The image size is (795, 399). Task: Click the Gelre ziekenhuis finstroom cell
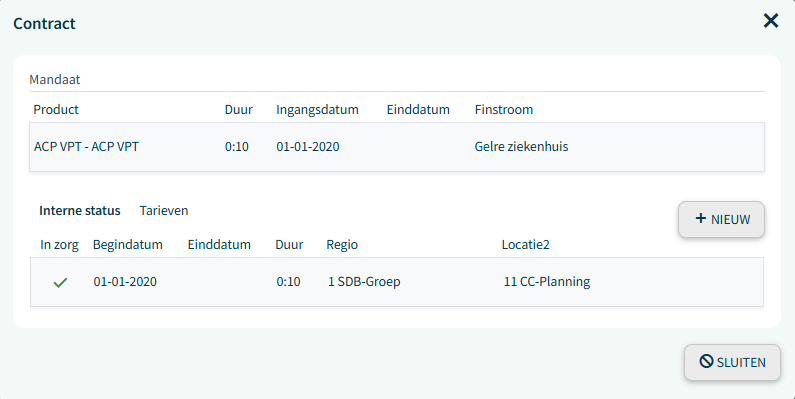521,147
